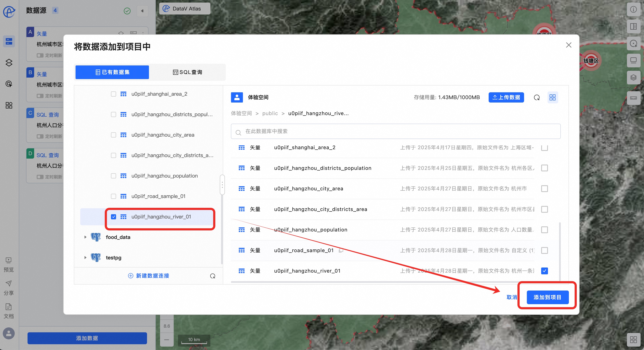The height and width of the screenshot is (350, 644).
Task: Click the 预览 preview icon
Action: point(9,260)
